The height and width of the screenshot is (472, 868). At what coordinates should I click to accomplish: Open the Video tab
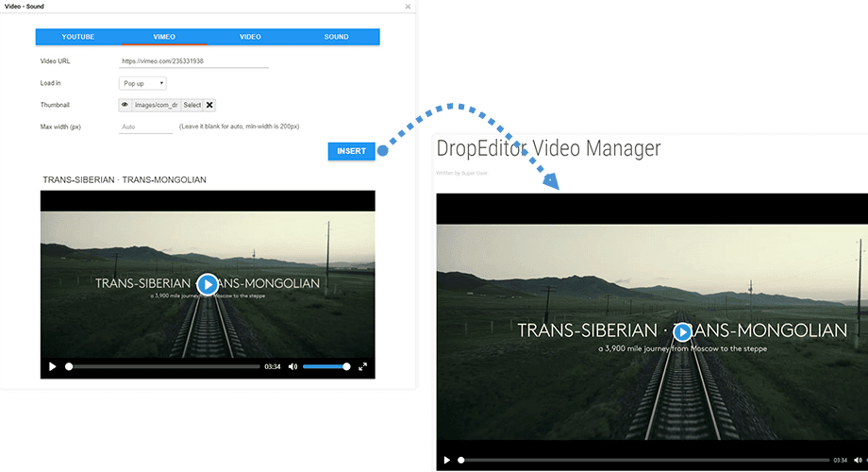point(250,37)
